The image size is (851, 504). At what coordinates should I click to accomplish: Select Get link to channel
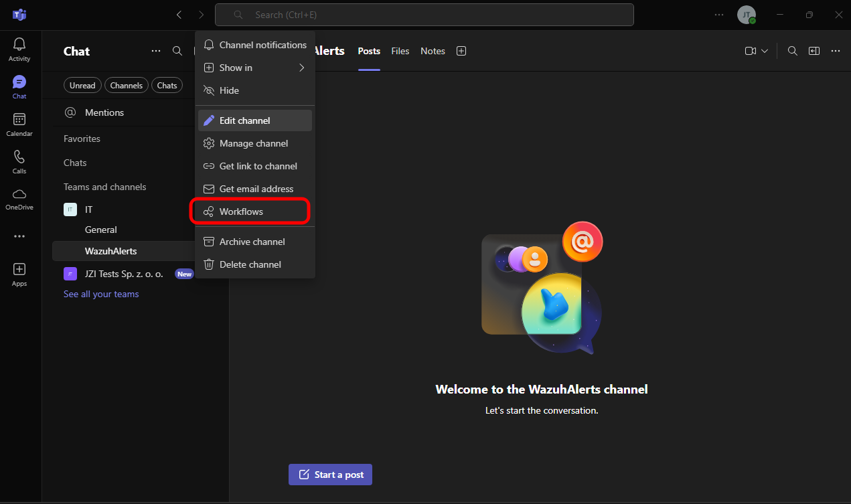click(255, 166)
